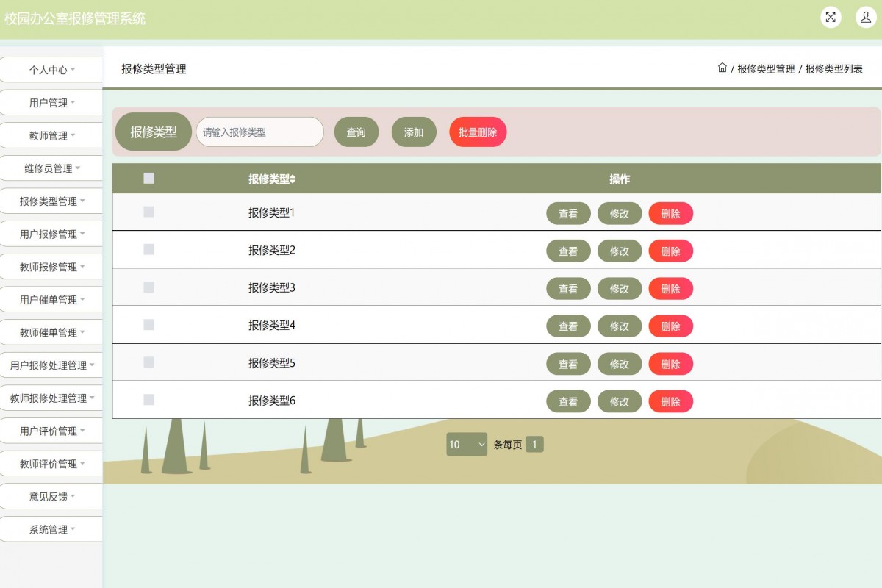
Task: Check the checkbox next to 报修类型2
Action: click(x=148, y=249)
